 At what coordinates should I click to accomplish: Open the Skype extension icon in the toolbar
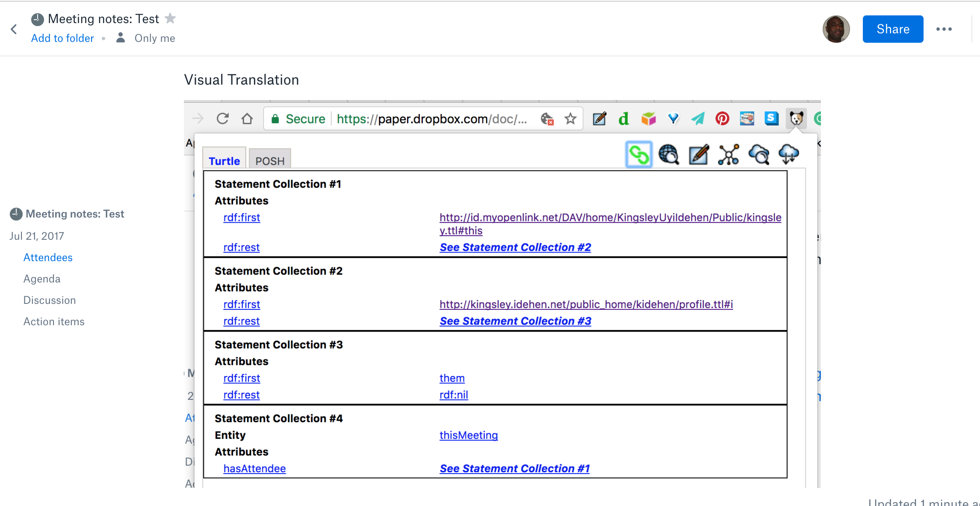771,118
